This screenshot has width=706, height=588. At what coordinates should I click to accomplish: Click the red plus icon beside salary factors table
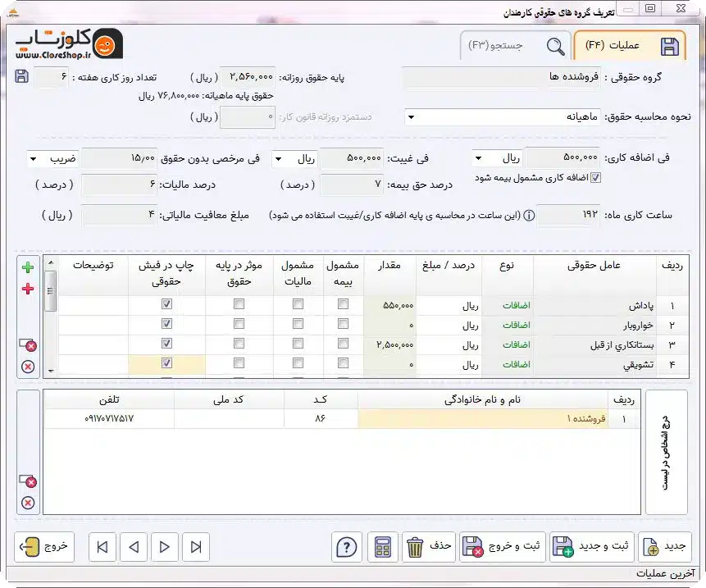28,289
